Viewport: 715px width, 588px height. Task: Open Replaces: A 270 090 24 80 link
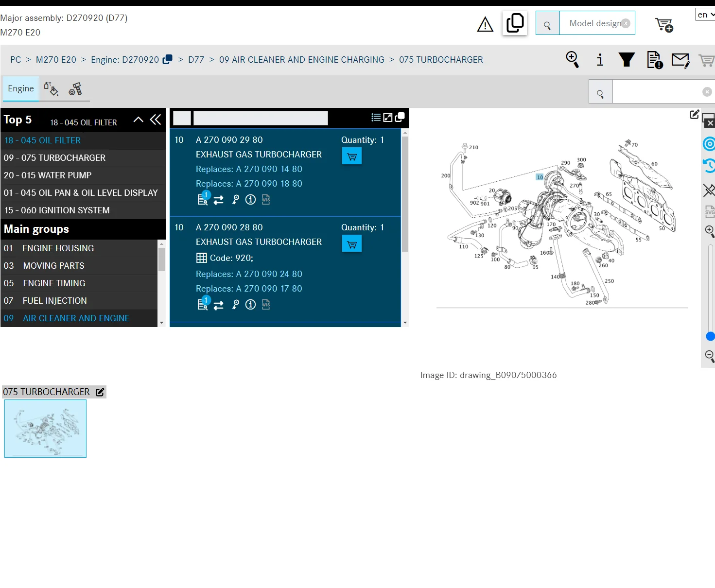tap(249, 274)
